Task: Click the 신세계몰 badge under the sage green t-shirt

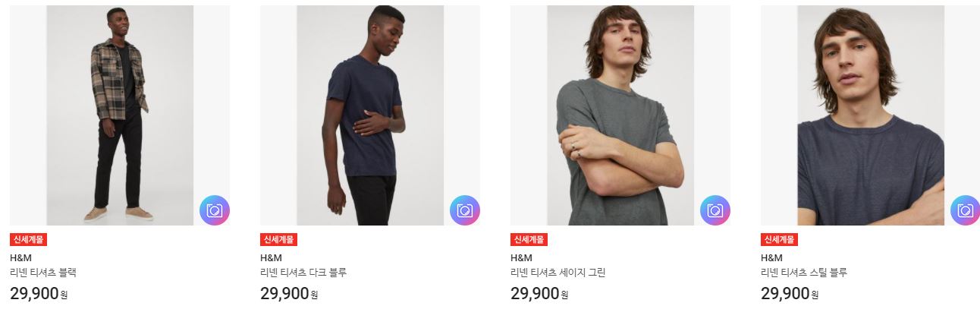Action: [529, 239]
